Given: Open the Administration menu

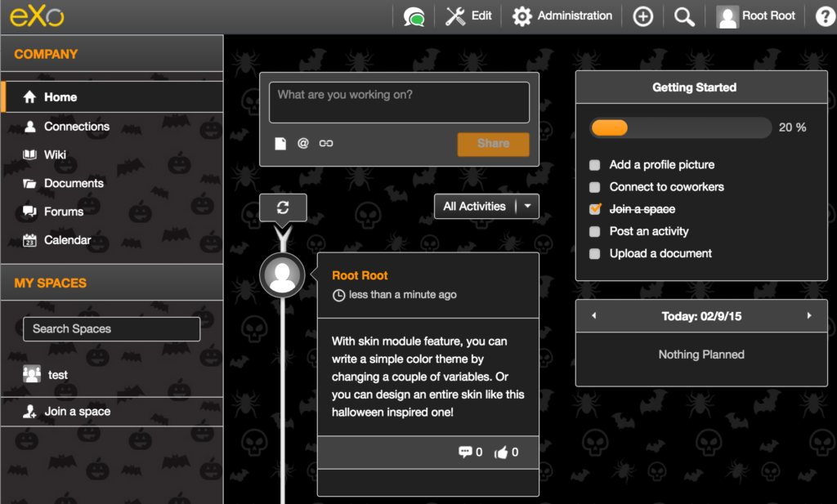Looking at the screenshot, I should point(562,16).
